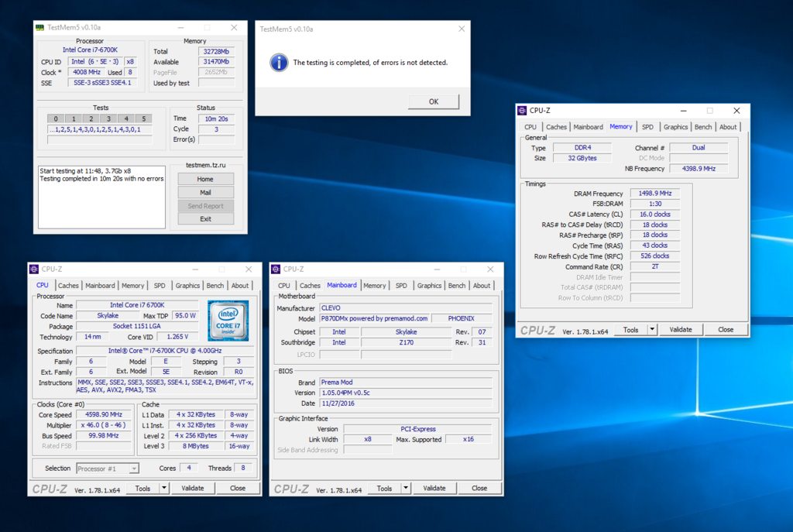Click the P870DMx powered by premamod.com model field
This screenshot has height=532, width=793.
pyautogui.click(x=375, y=318)
